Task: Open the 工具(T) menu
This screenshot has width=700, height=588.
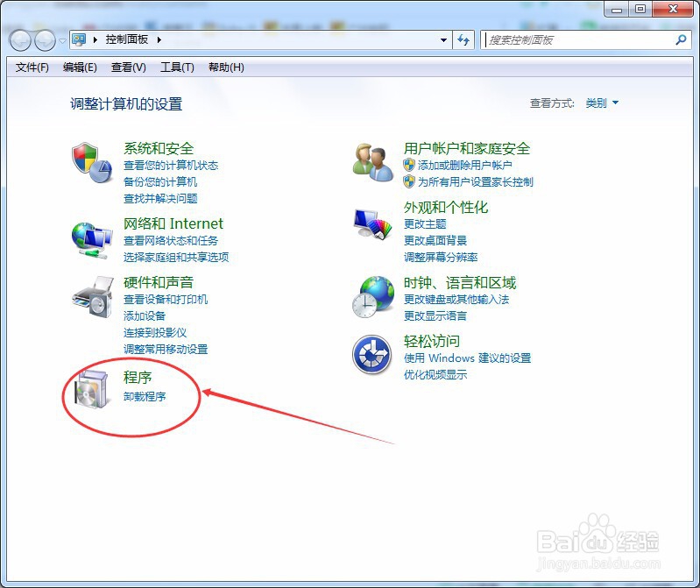Action: tap(177, 67)
